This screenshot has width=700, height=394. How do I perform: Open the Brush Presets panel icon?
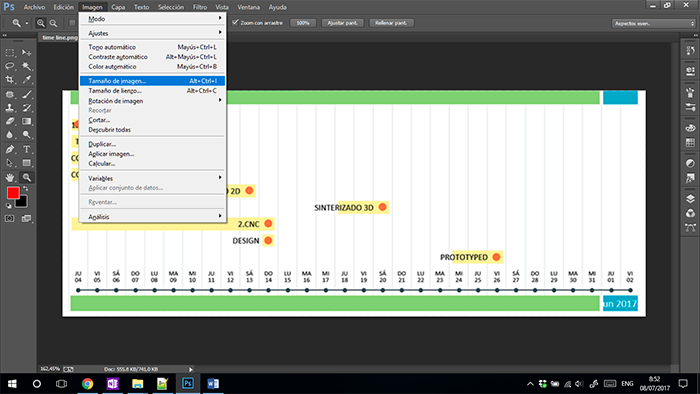[x=690, y=93]
